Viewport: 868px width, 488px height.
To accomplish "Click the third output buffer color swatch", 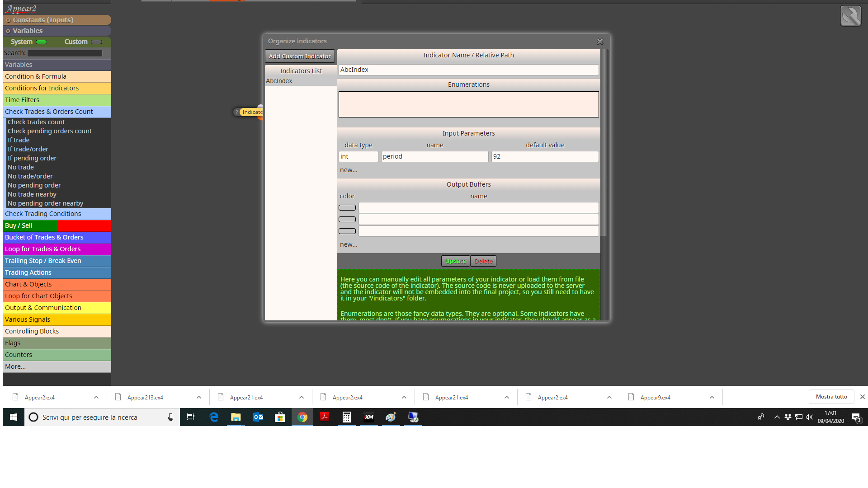I will (347, 231).
